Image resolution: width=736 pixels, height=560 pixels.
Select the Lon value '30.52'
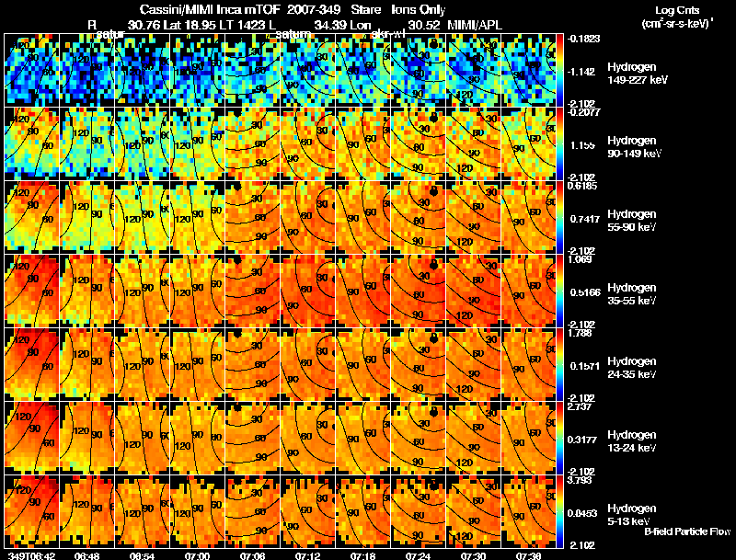pos(424,26)
